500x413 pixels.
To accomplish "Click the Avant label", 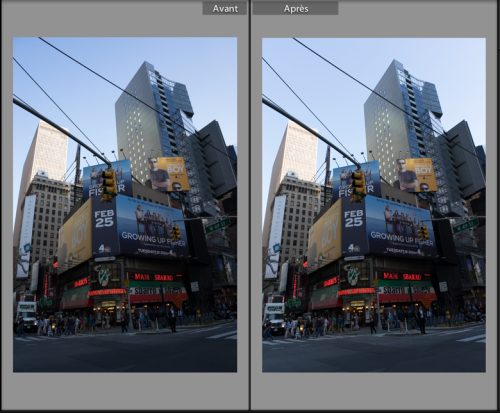I will point(225,9).
